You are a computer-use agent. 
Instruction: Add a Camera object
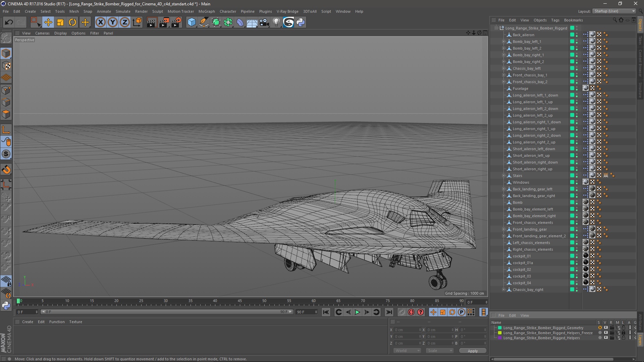click(x=264, y=22)
